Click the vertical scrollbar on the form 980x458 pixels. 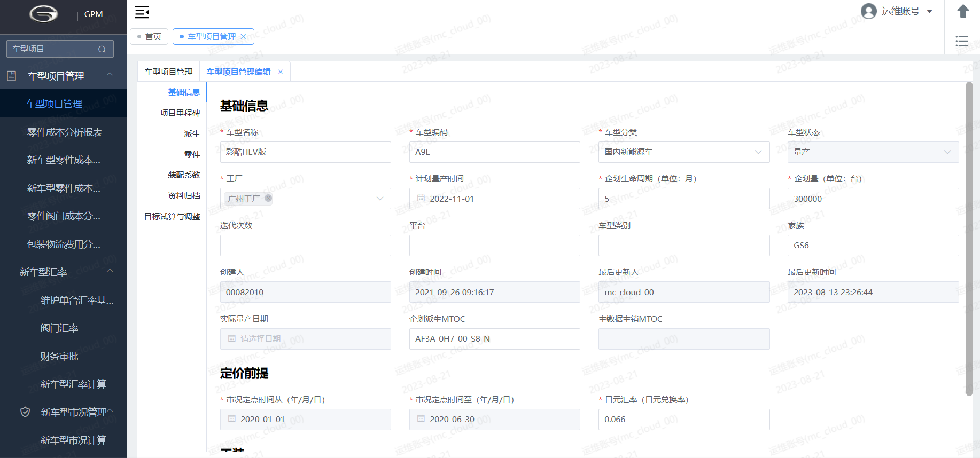(969, 239)
